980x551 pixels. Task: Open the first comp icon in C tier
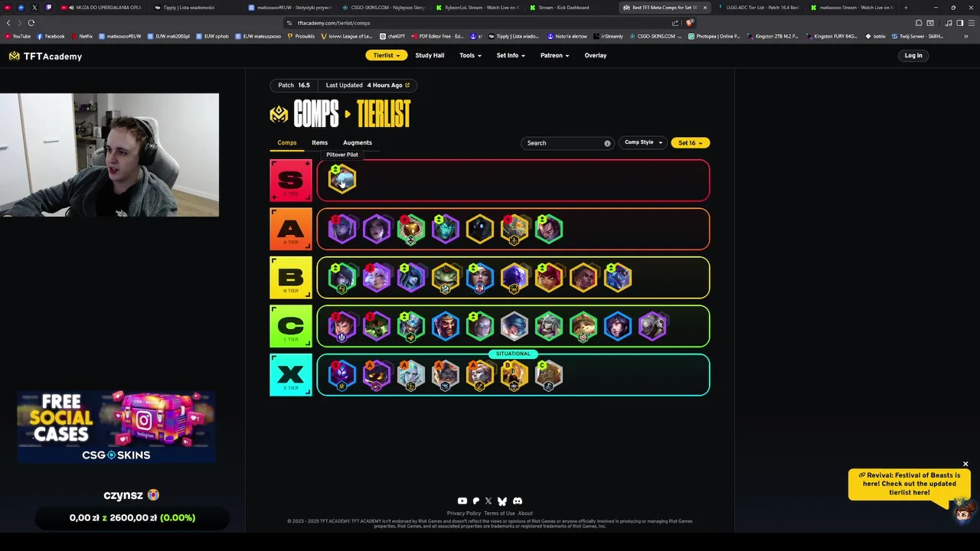(x=342, y=327)
